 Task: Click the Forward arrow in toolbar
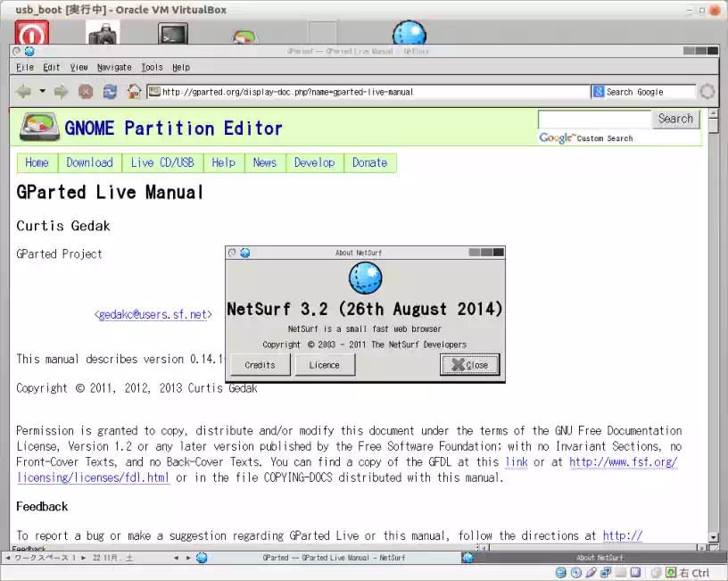pyautogui.click(x=61, y=92)
